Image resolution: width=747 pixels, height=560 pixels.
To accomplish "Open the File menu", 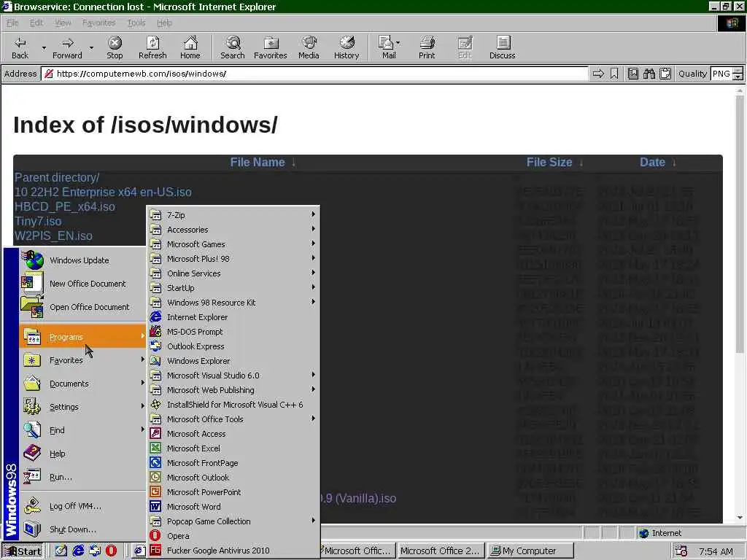I will [12, 23].
